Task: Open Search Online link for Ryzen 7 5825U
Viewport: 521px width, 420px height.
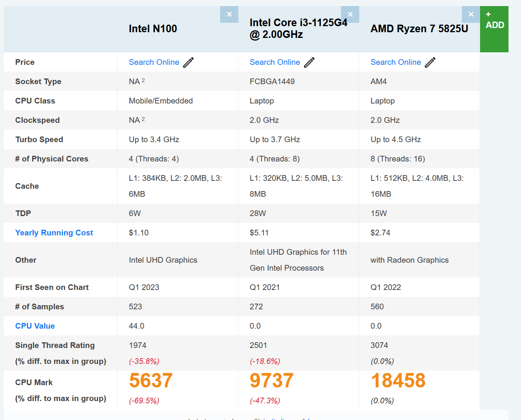Action: point(396,62)
